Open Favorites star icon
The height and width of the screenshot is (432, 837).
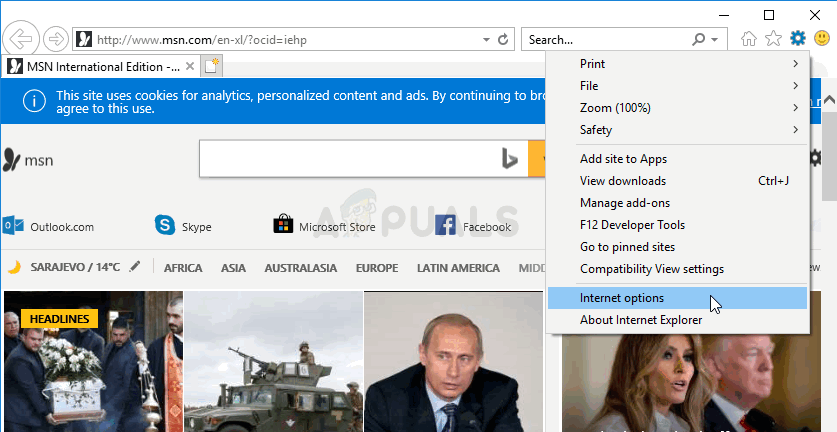click(773, 38)
